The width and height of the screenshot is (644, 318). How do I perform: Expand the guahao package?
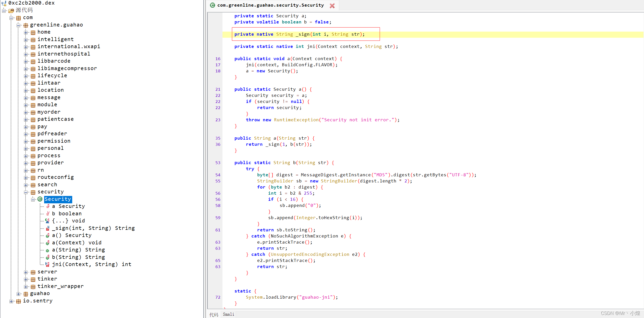pyautogui.click(x=18, y=294)
